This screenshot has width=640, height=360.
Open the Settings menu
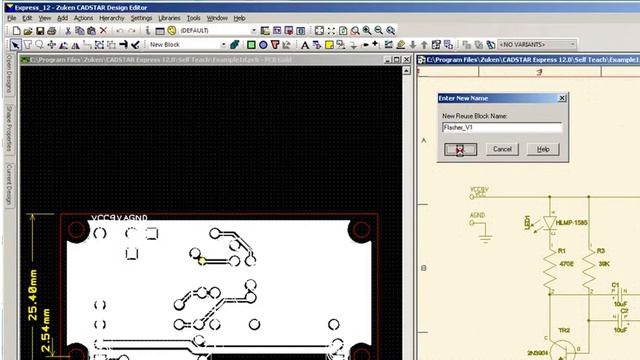coord(141,18)
